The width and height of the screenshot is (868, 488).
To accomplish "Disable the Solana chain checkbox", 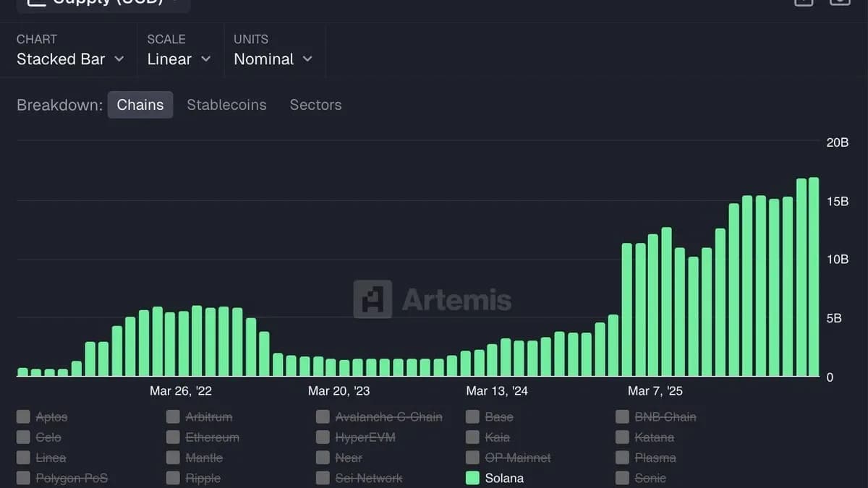I will (472, 477).
